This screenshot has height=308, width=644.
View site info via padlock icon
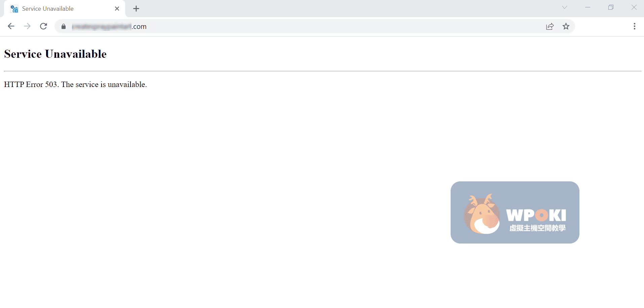(x=64, y=26)
